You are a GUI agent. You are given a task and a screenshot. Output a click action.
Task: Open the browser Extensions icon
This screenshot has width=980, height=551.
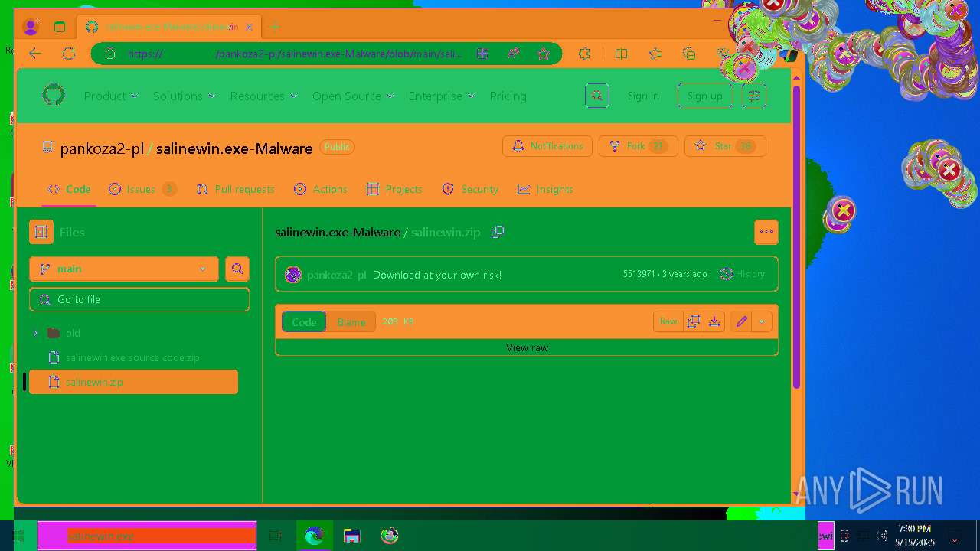click(584, 54)
